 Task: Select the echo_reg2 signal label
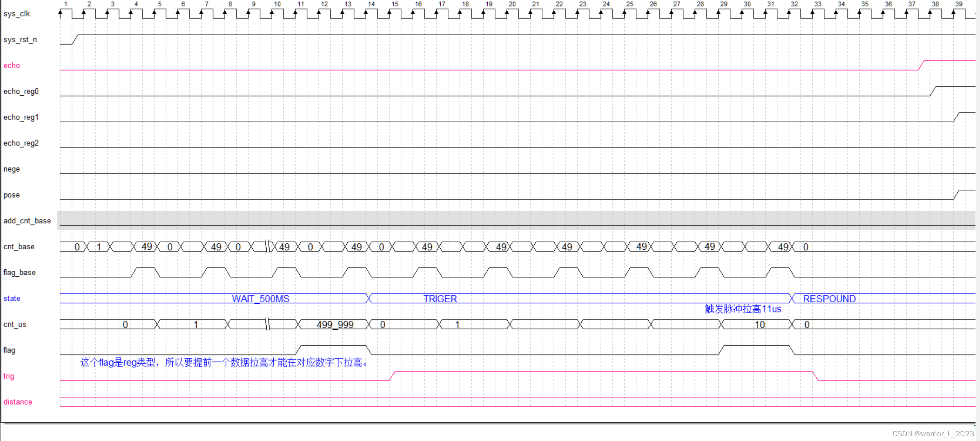[21, 143]
